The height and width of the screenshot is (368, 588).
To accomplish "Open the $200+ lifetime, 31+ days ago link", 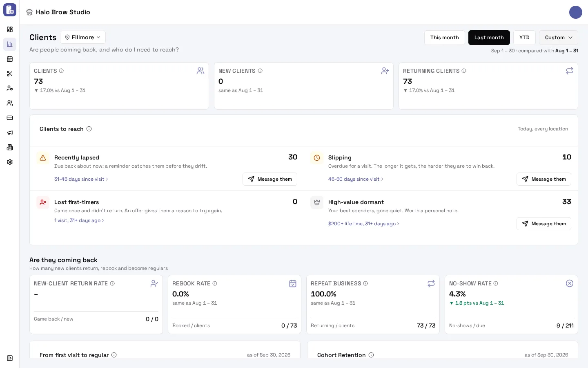I will click(x=364, y=224).
